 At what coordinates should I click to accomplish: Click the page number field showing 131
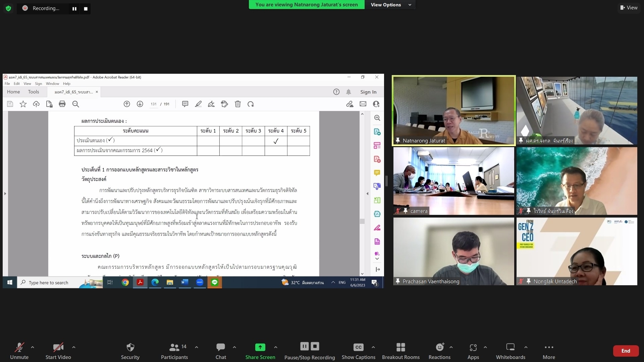click(154, 104)
